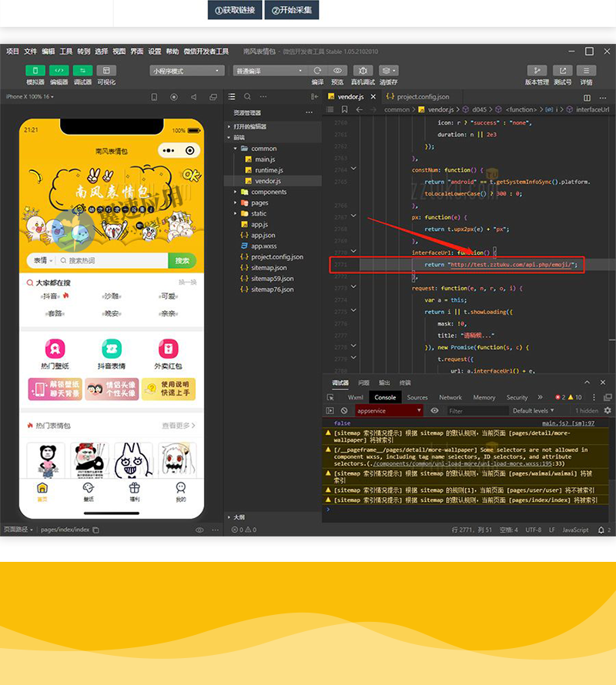
Task: Open the appservice context dropdown
Action: click(x=389, y=411)
